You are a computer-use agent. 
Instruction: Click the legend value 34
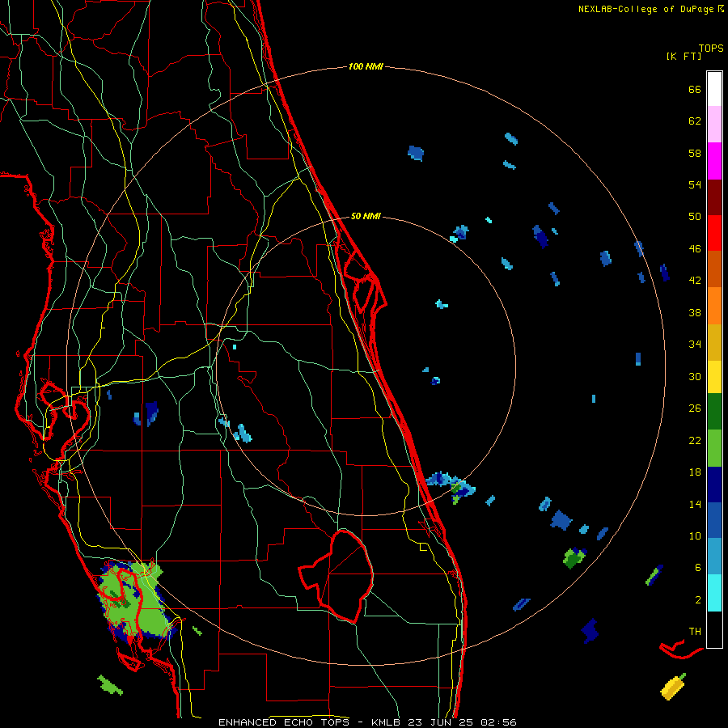tap(695, 345)
